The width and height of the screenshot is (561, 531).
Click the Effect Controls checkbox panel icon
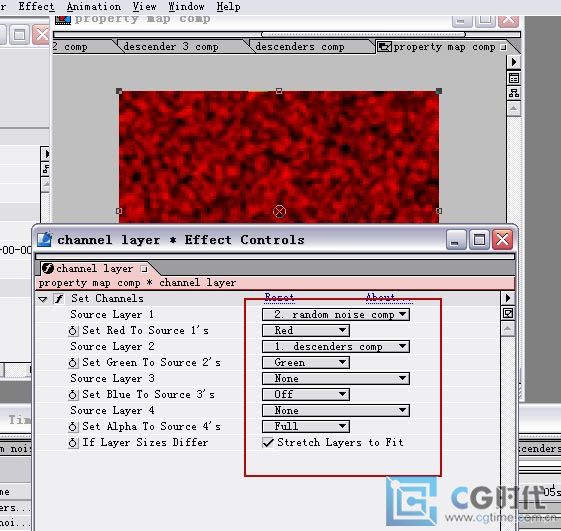(508, 313)
